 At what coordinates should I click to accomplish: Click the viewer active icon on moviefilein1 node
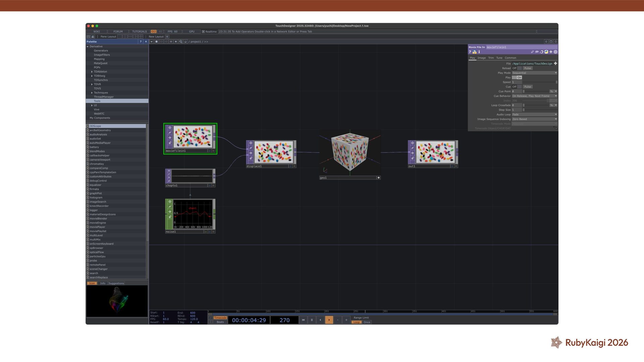click(x=170, y=128)
